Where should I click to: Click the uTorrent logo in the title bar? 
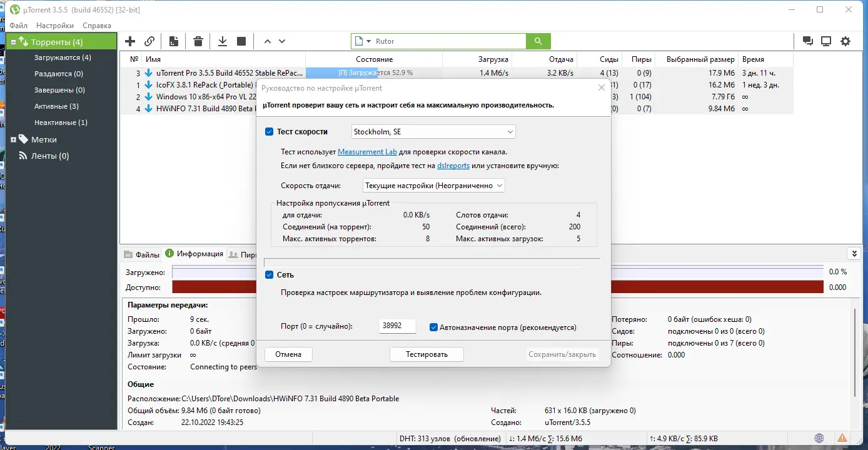click(15, 9)
